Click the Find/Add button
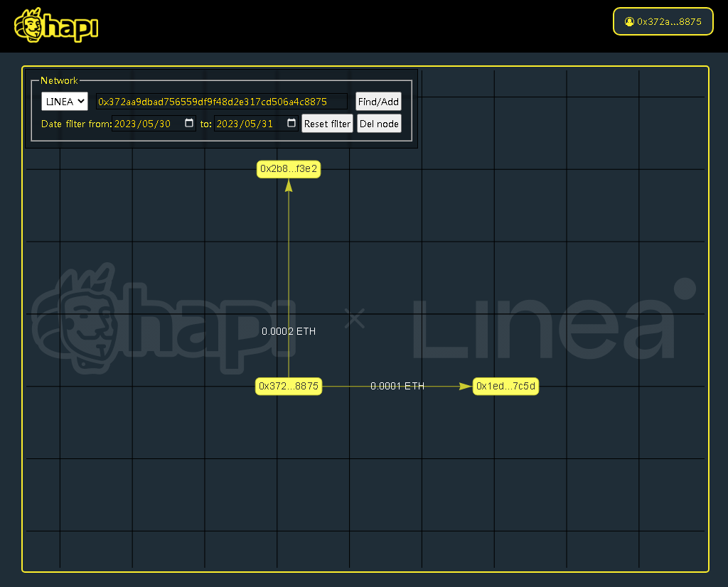Screen dimensions: 728x587 click(378, 102)
